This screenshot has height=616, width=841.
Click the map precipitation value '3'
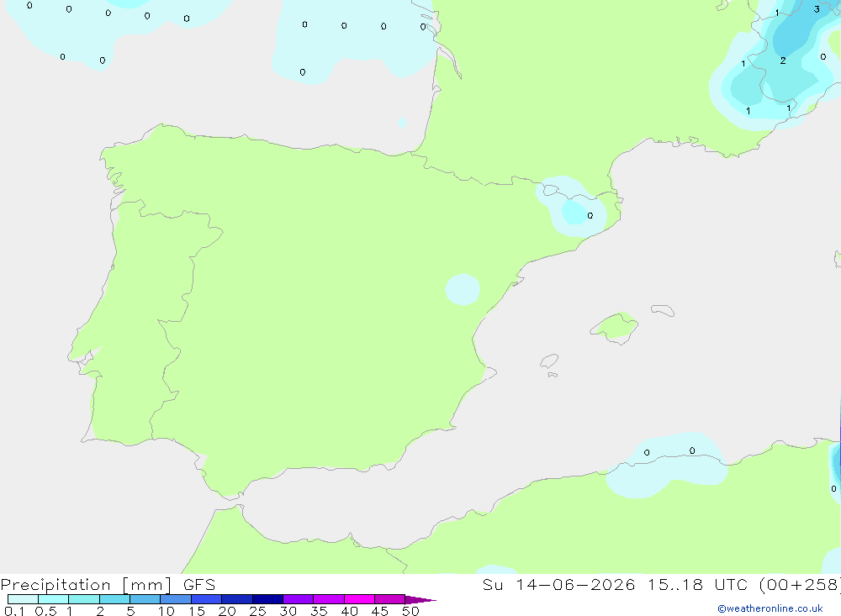point(817,9)
